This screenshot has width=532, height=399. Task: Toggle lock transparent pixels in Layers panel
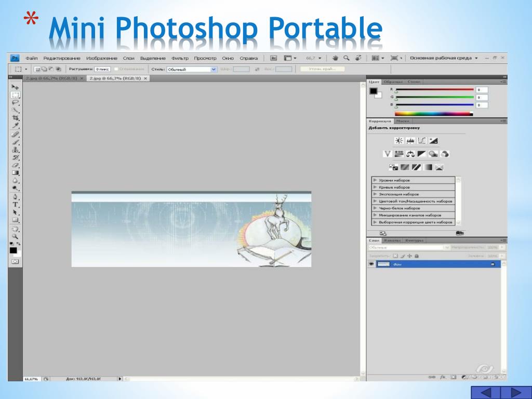(395, 256)
